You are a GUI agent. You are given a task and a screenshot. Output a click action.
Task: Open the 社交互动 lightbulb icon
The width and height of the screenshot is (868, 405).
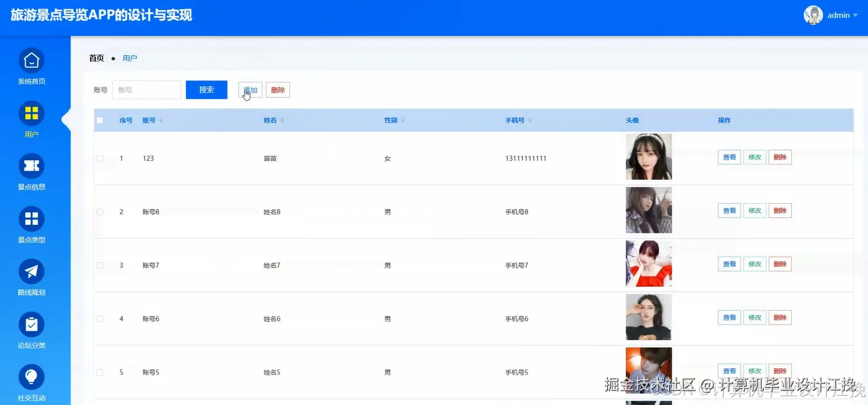coord(31,377)
